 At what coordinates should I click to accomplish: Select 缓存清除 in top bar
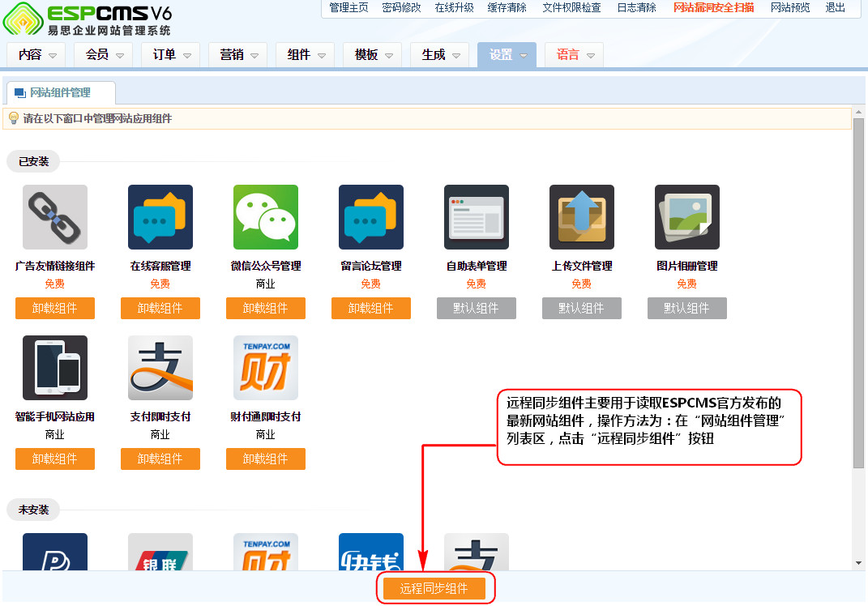point(507,8)
